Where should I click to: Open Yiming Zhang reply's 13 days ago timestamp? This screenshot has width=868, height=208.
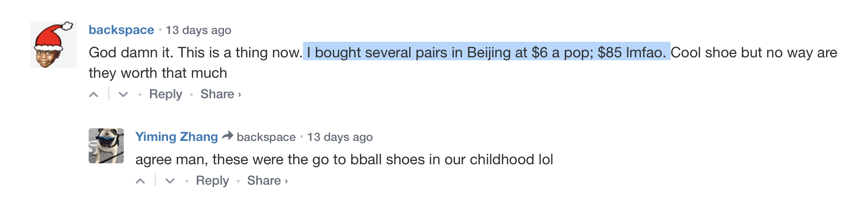coord(340,138)
